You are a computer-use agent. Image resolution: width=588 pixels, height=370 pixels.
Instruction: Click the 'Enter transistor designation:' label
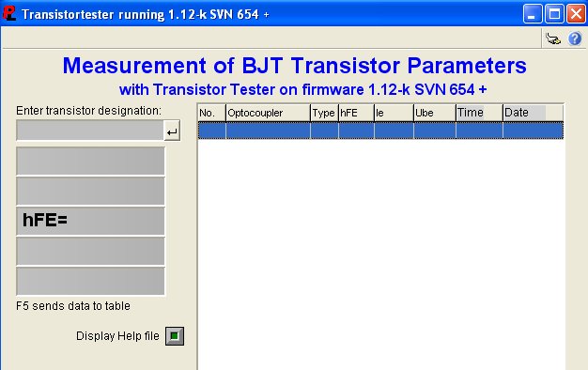(89, 111)
